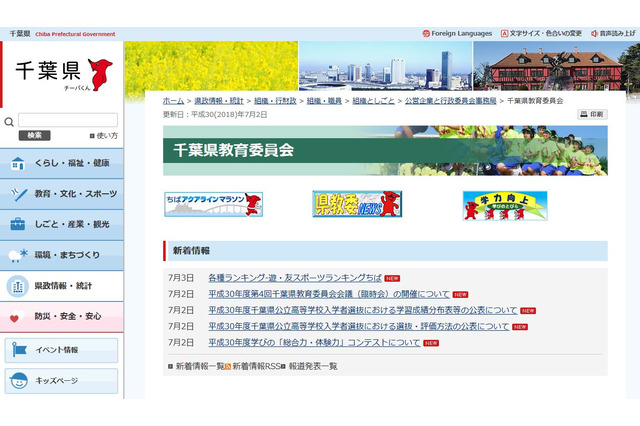Screen dimensions: 640x426
Task: Click 公営企業と行政委員会事務局 breadcrumb link
Action: pos(451,100)
